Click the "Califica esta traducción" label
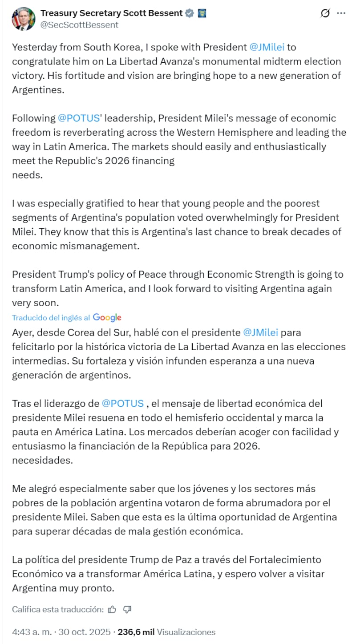 [x=58, y=609]
